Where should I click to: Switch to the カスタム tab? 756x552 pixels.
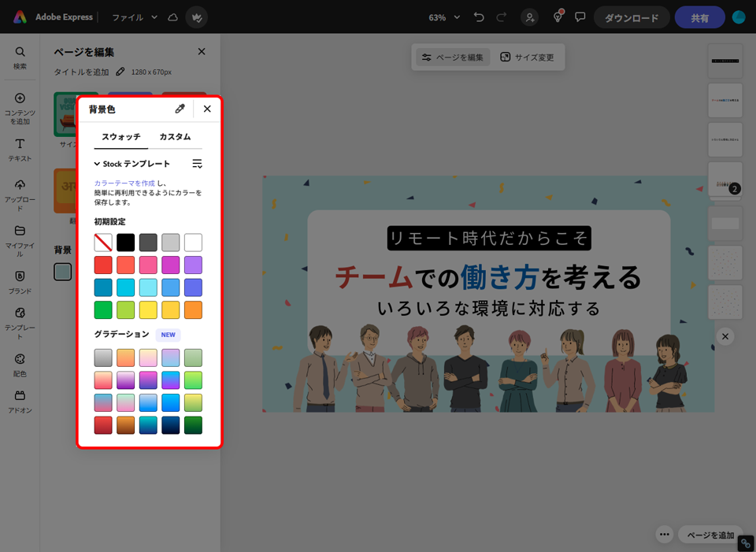coord(175,137)
